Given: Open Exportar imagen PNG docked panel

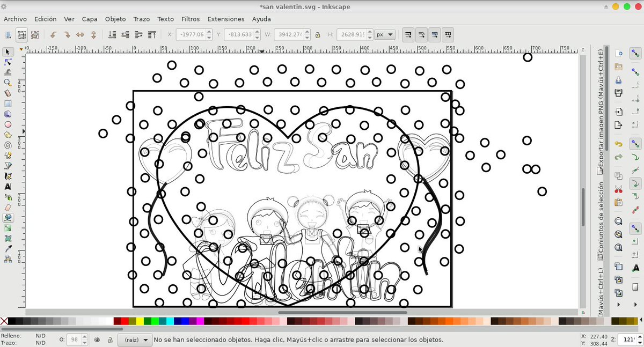Looking at the screenshot, I should pyautogui.click(x=601, y=112).
